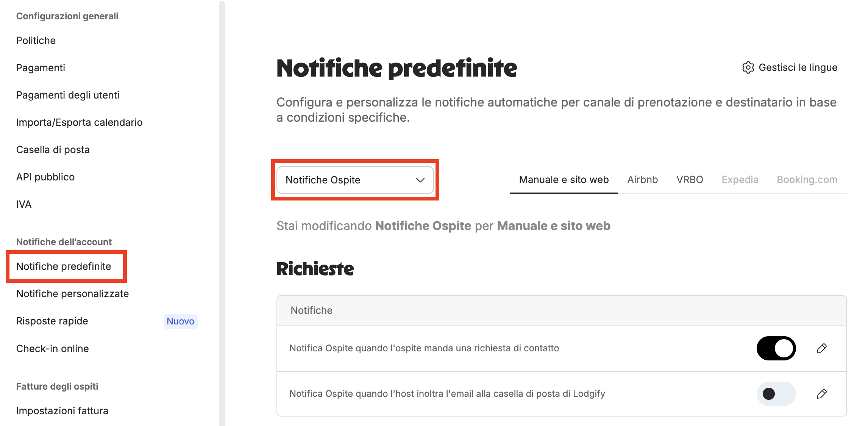
Task: Open the Booking.com tab
Action: click(x=807, y=180)
